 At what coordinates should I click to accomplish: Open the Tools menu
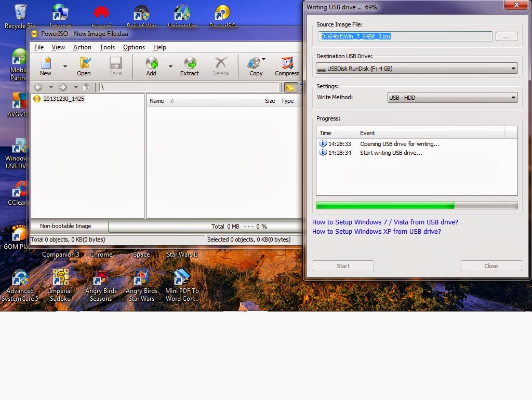(x=107, y=47)
